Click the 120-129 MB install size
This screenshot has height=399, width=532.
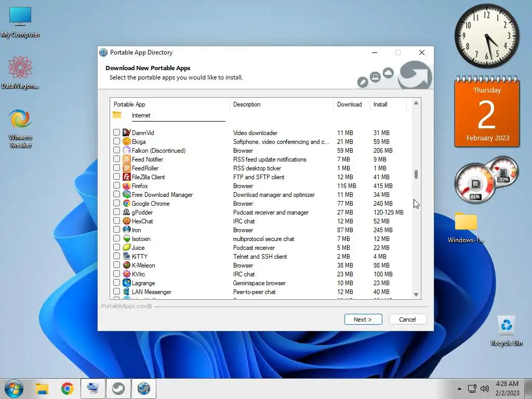click(389, 212)
